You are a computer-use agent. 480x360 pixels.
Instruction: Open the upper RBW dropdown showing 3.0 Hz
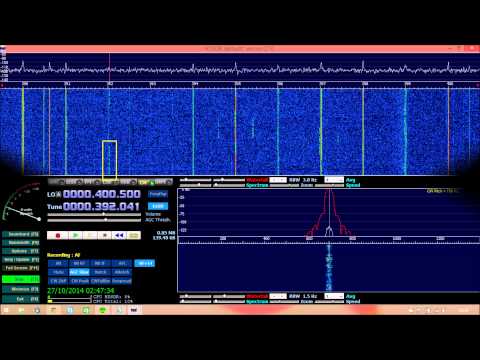pyautogui.click(x=278, y=180)
